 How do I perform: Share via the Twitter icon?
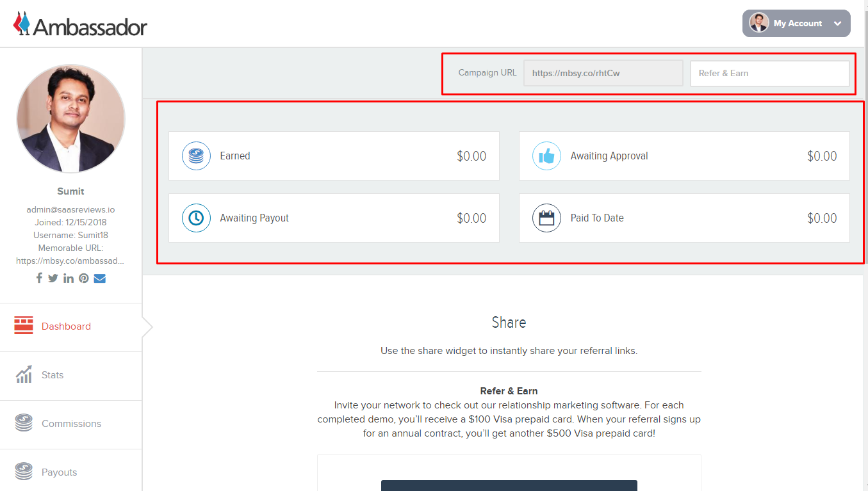(53, 278)
